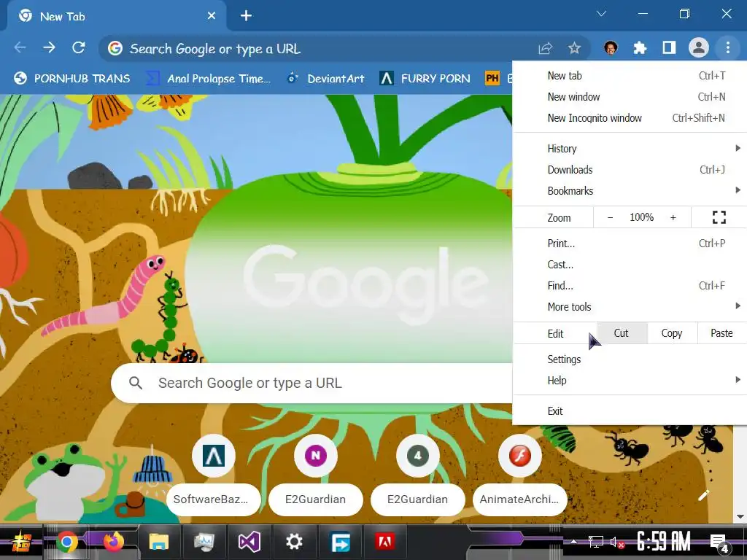
Task: Choose Print... from the menu
Action: click(630, 244)
